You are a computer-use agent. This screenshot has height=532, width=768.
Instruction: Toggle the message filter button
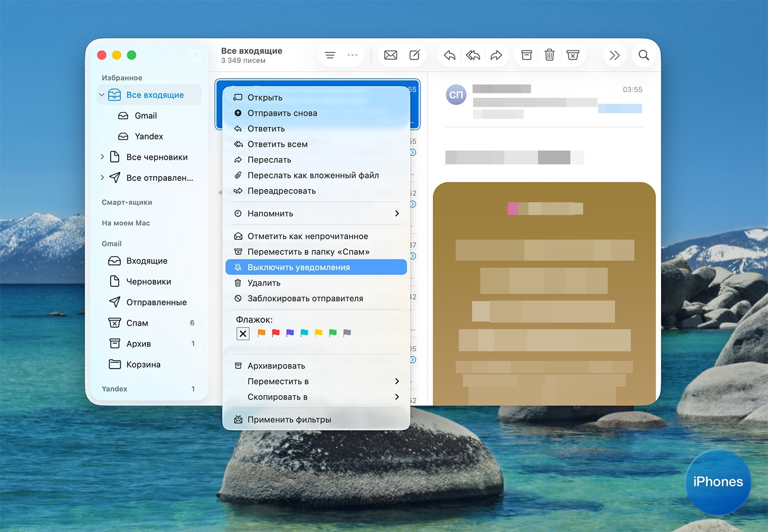(x=330, y=55)
